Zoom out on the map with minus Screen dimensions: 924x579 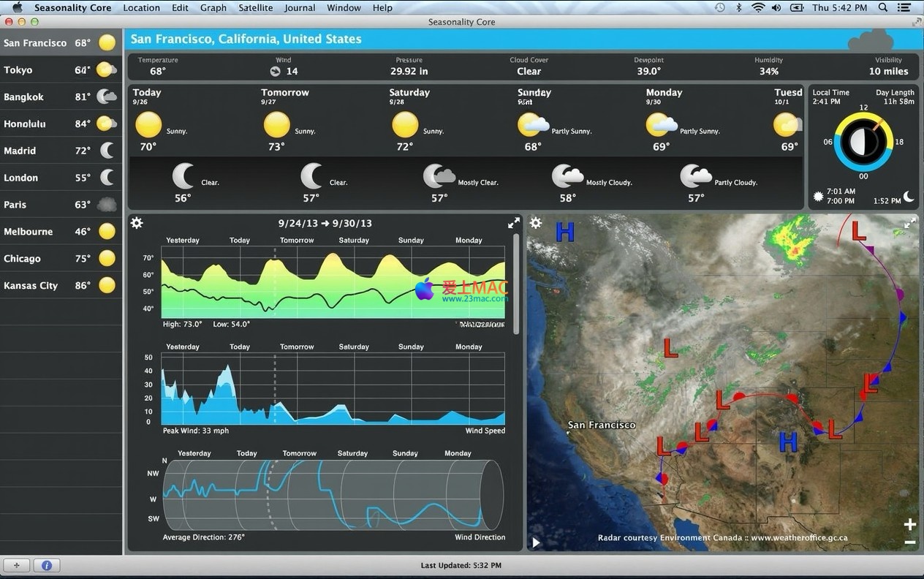pyautogui.click(x=909, y=542)
